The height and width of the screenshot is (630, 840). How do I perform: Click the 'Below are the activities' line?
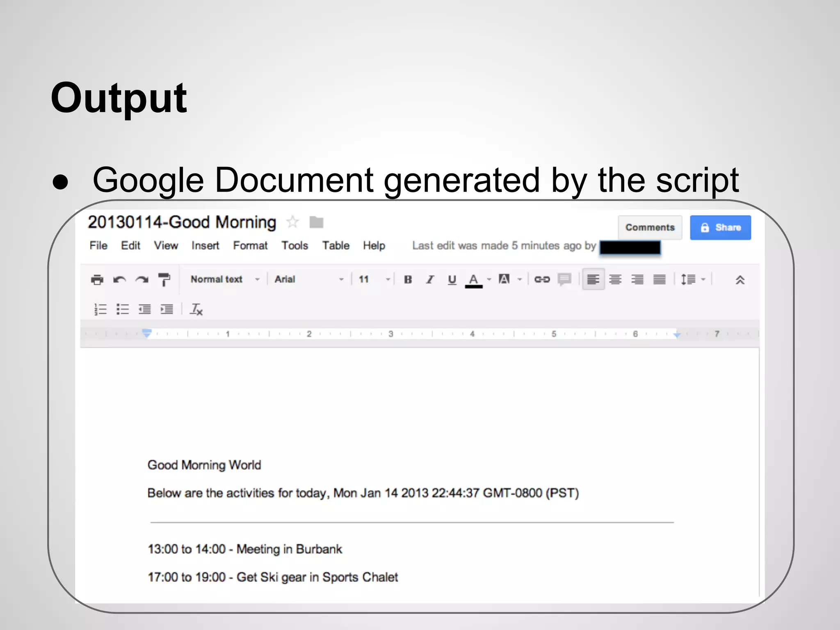(x=363, y=493)
